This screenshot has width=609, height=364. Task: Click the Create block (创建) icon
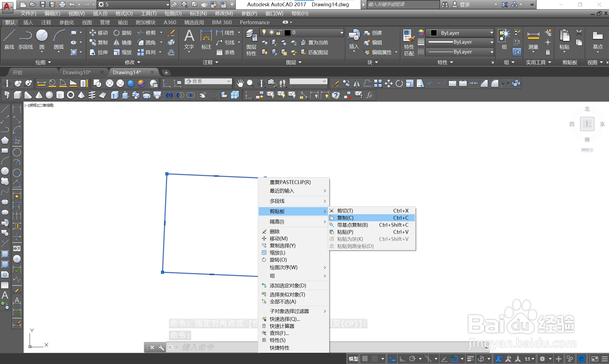tap(373, 33)
